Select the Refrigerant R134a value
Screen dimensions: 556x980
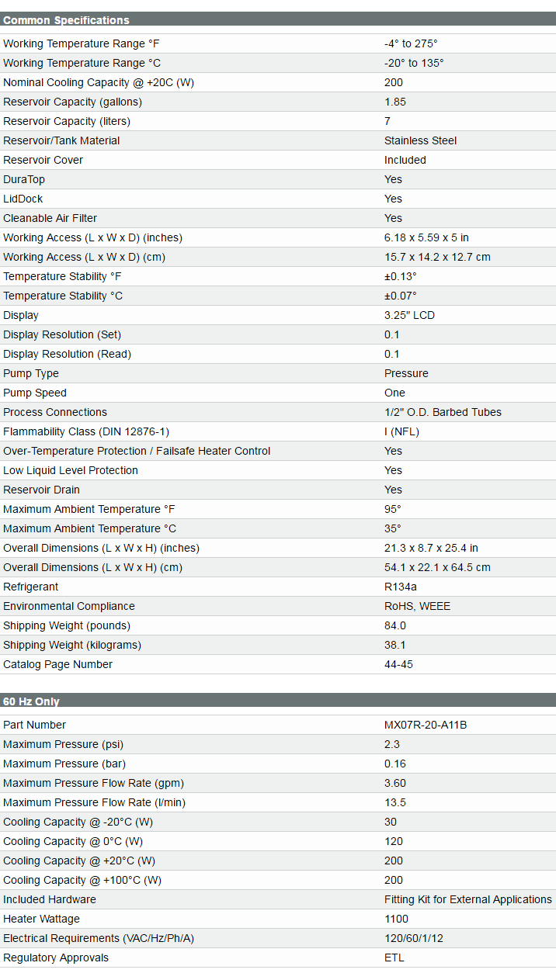point(400,587)
